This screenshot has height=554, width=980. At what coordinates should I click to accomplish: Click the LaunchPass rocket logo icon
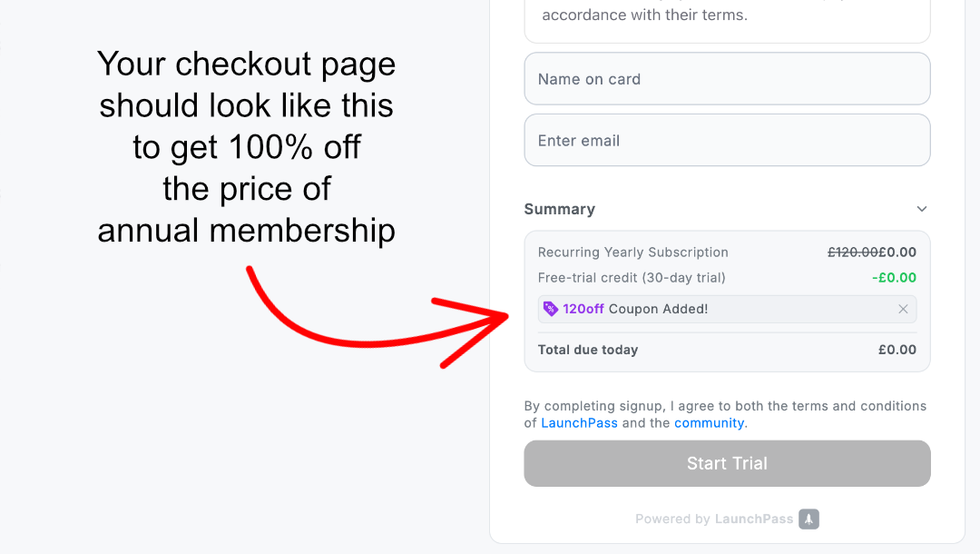pos(808,519)
